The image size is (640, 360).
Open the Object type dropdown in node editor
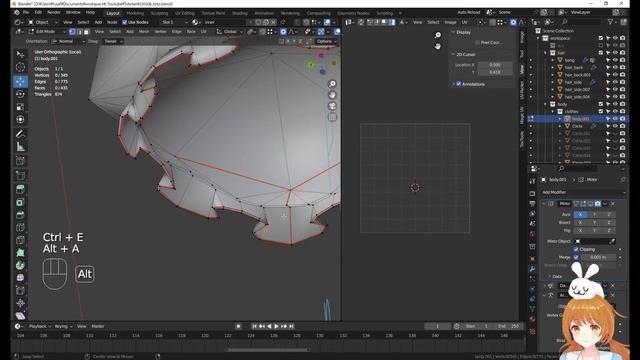(x=42, y=22)
